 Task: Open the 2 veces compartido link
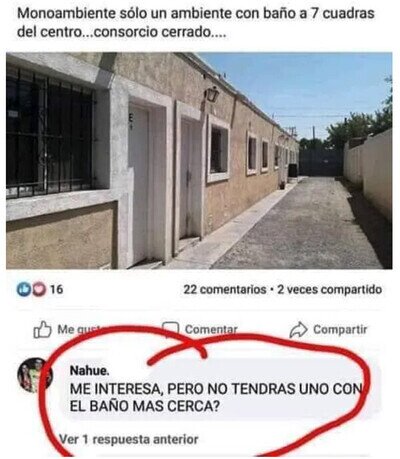click(x=329, y=289)
